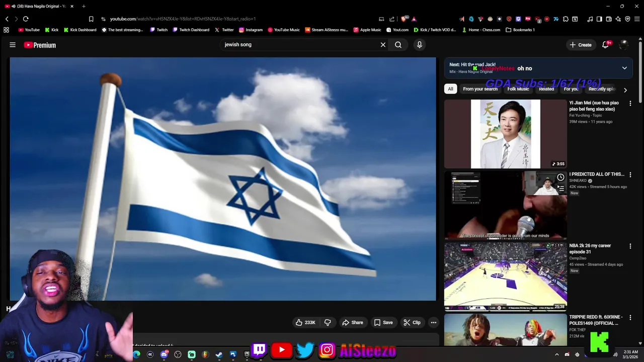
Task: Dislike the Hava Nagila video
Action: 328,322
